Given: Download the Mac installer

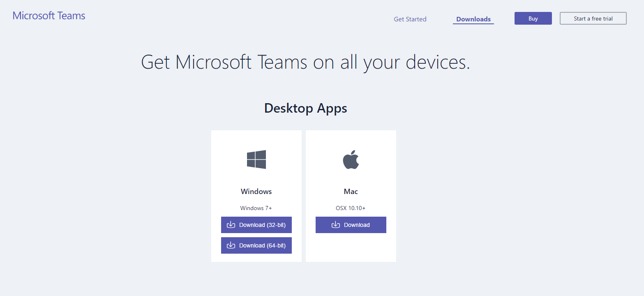Looking at the screenshot, I should pos(351,225).
